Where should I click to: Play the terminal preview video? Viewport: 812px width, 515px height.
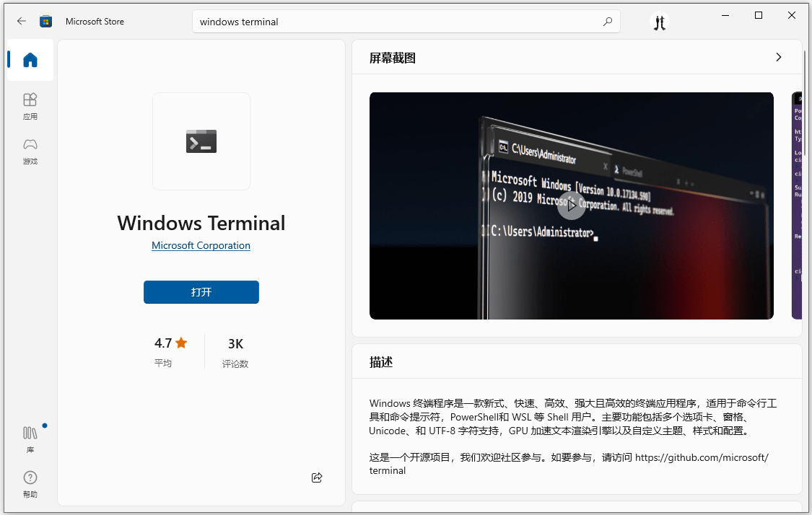571,206
